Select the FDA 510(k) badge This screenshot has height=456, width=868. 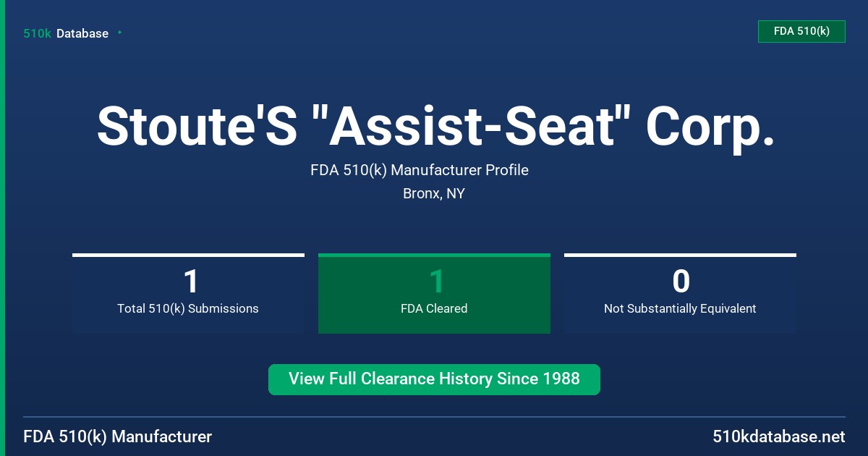pyautogui.click(x=801, y=31)
